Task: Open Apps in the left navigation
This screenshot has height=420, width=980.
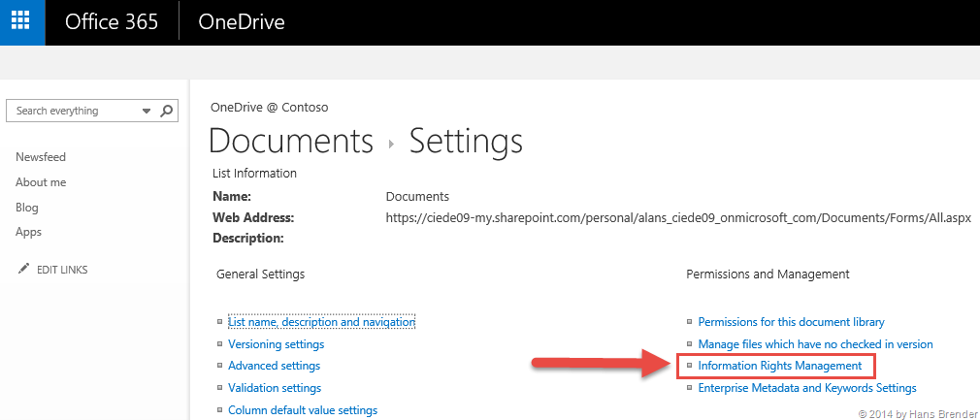Action: click(28, 233)
